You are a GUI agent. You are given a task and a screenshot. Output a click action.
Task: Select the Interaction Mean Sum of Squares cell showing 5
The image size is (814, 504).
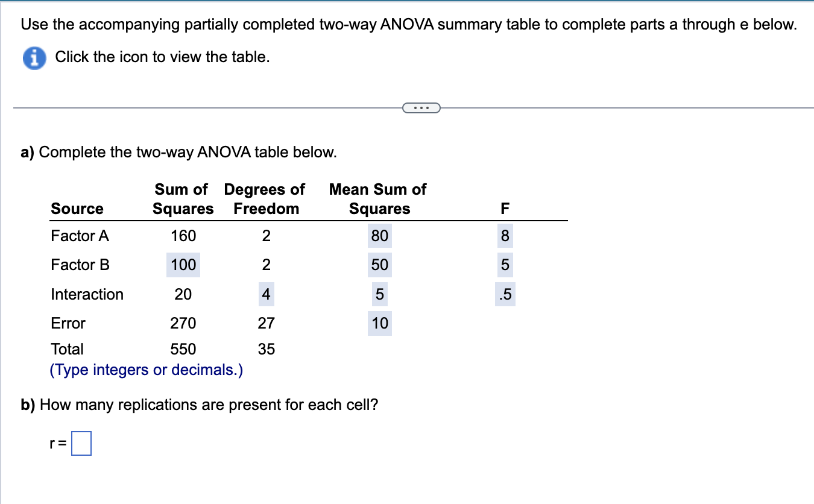[380, 294]
